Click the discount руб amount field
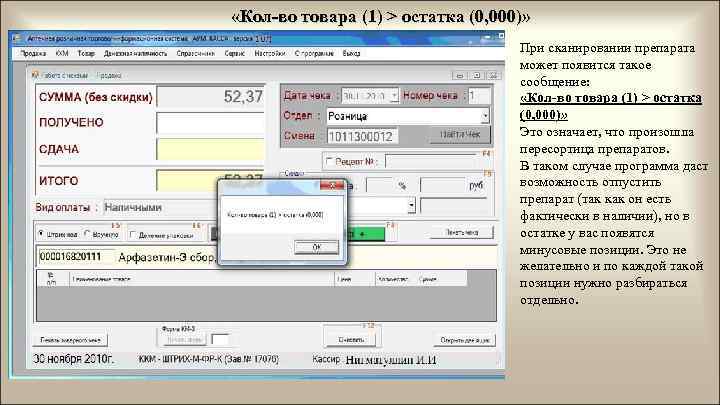This screenshot has width=720, height=405. click(x=443, y=186)
